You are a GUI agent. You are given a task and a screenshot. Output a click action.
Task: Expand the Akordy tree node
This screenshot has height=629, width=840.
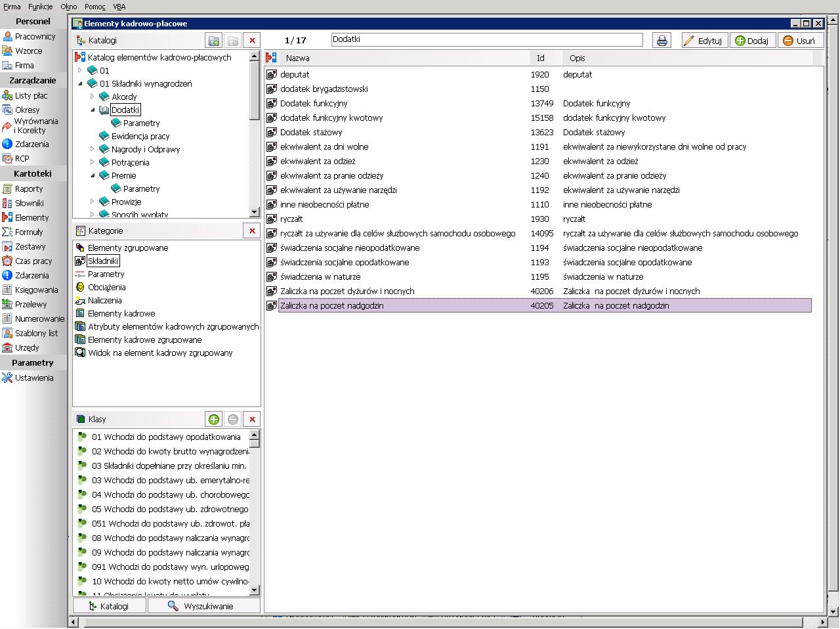tap(93, 97)
